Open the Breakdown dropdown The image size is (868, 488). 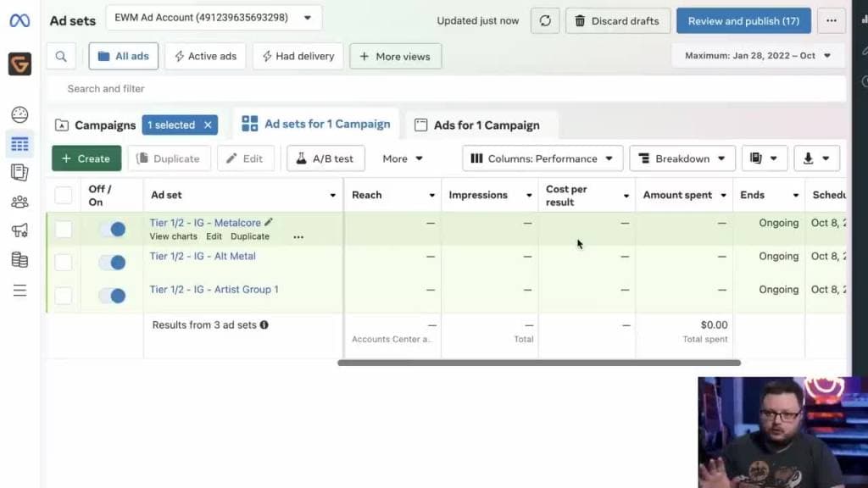(682, 158)
